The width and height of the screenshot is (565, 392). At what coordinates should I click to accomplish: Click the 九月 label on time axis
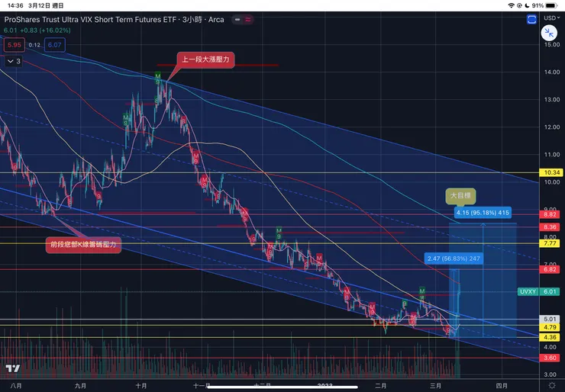[x=80, y=386]
